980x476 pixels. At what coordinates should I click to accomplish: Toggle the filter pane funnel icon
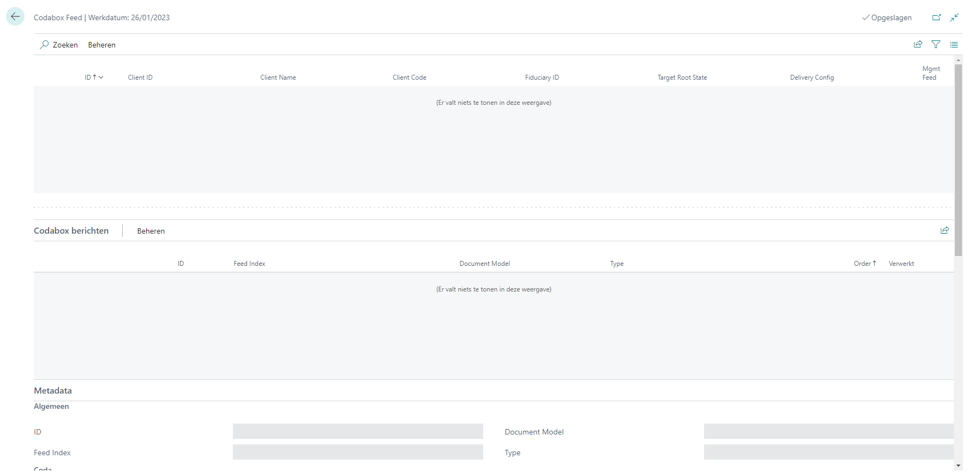pos(936,45)
